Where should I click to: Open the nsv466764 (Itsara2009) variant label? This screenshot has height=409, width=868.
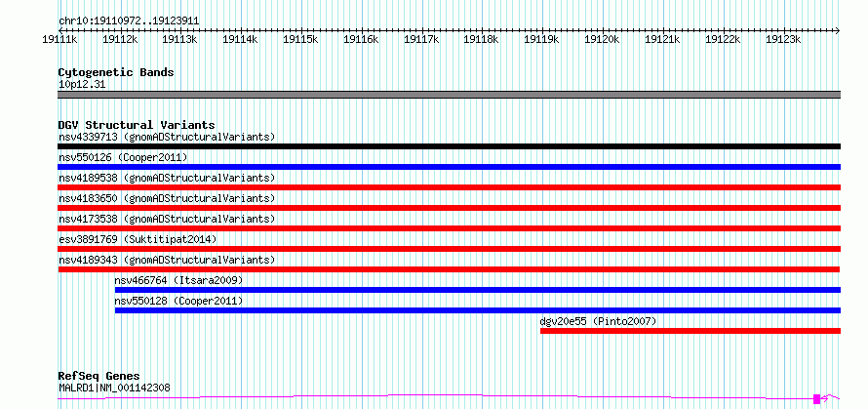[178, 280]
